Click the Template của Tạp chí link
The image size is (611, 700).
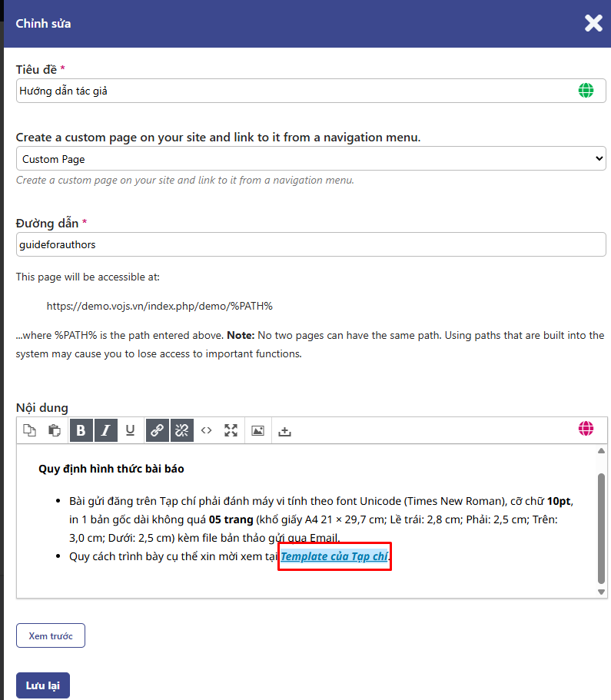coord(334,556)
